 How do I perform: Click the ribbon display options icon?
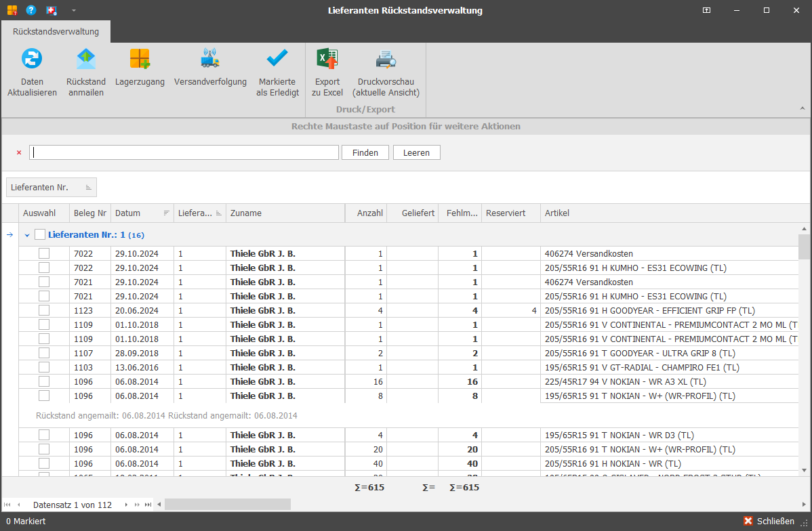pyautogui.click(x=706, y=10)
